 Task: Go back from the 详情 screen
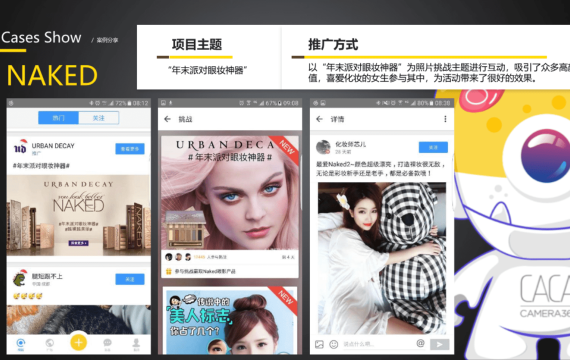click(x=319, y=119)
